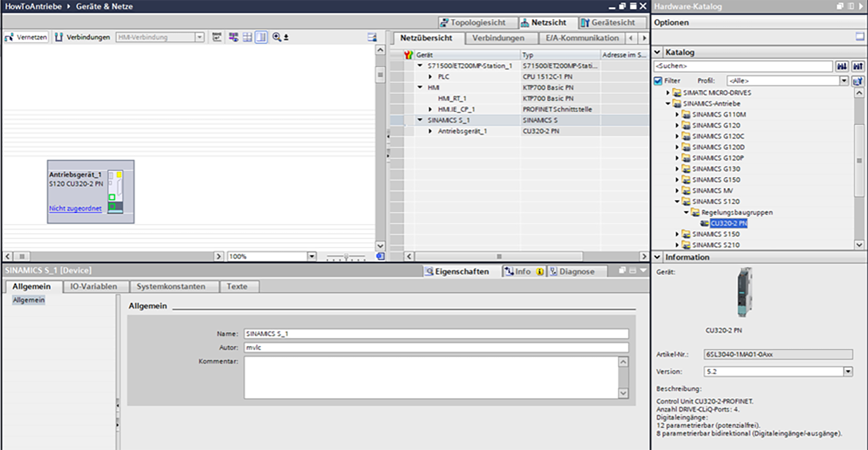Click the colored device icon in table header

(x=409, y=55)
